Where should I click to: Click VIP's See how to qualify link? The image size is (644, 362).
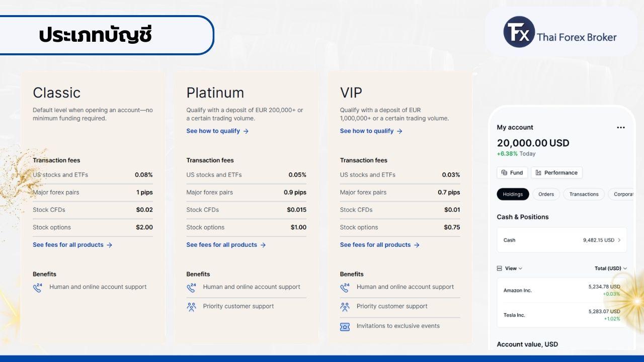pos(371,131)
